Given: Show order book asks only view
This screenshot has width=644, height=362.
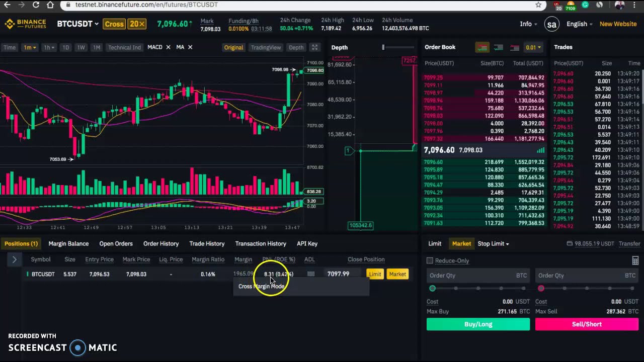Looking at the screenshot, I should tap(514, 48).
